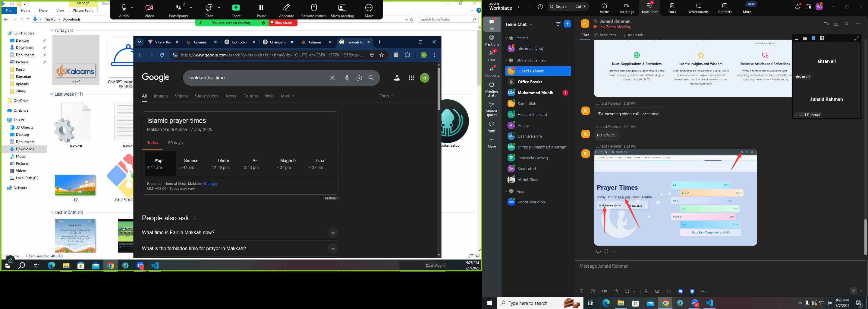Screen dimensions: 868x309
Task: Open the prayer times screenshot in chat
Action: coord(675,198)
